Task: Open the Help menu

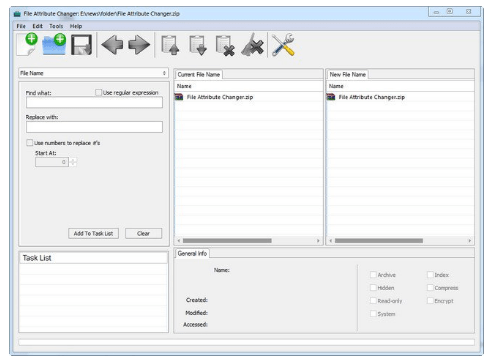Action: tap(76, 26)
